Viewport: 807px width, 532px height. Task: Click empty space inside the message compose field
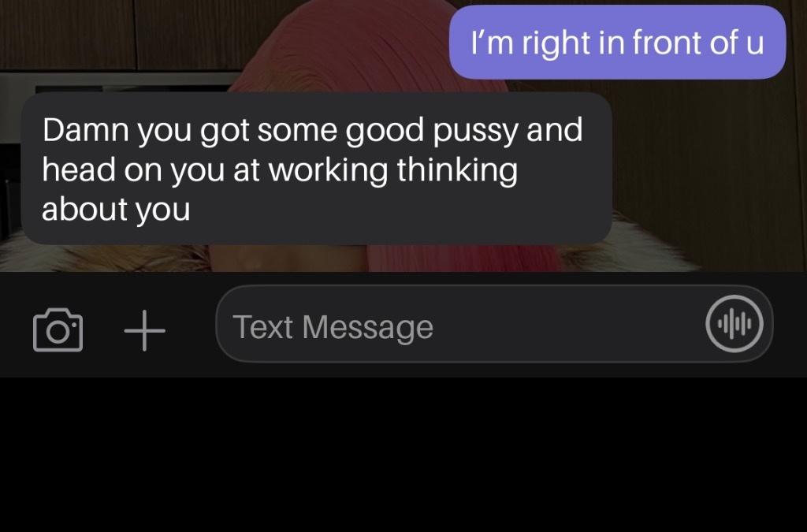point(566,324)
